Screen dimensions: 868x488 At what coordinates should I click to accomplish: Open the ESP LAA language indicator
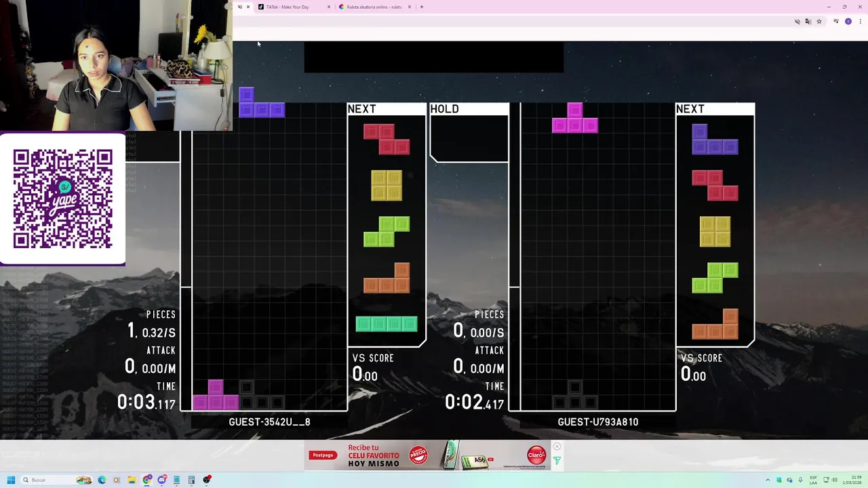coord(813,480)
